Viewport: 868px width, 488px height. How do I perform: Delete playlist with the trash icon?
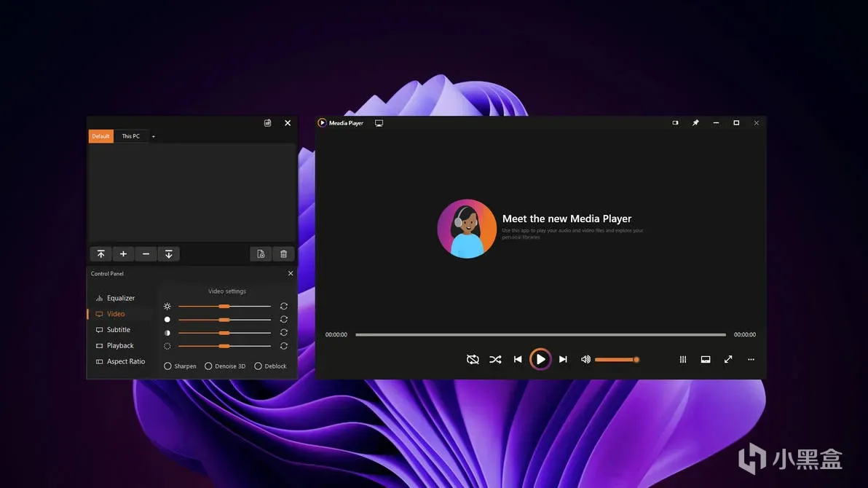283,254
